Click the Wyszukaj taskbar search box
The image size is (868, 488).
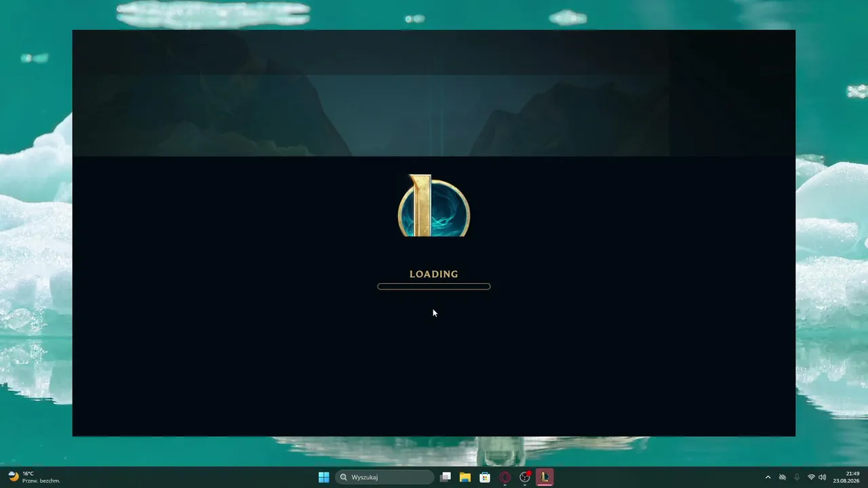tap(384, 477)
